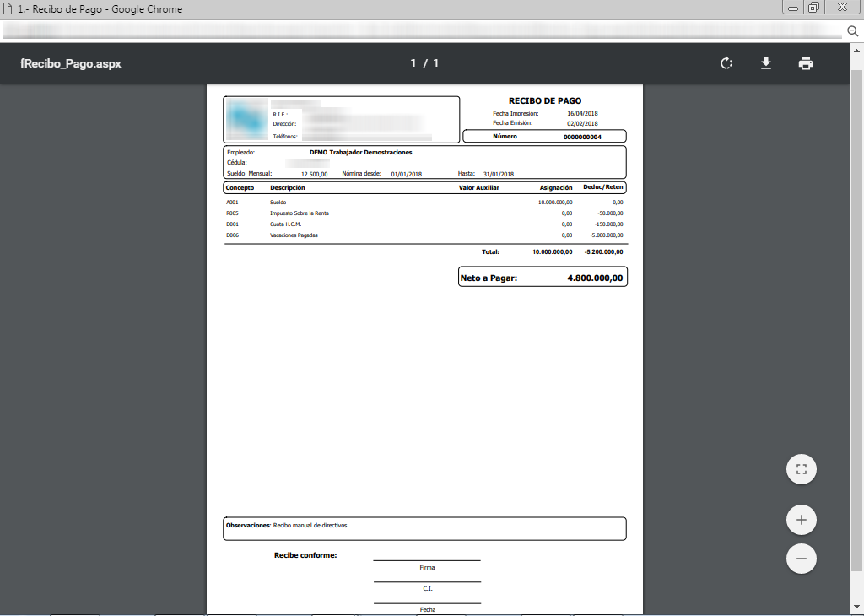Click the Valor Auxiliar column header
The width and height of the screenshot is (864, 616).
pyautogui.click(x=479, y=188)
